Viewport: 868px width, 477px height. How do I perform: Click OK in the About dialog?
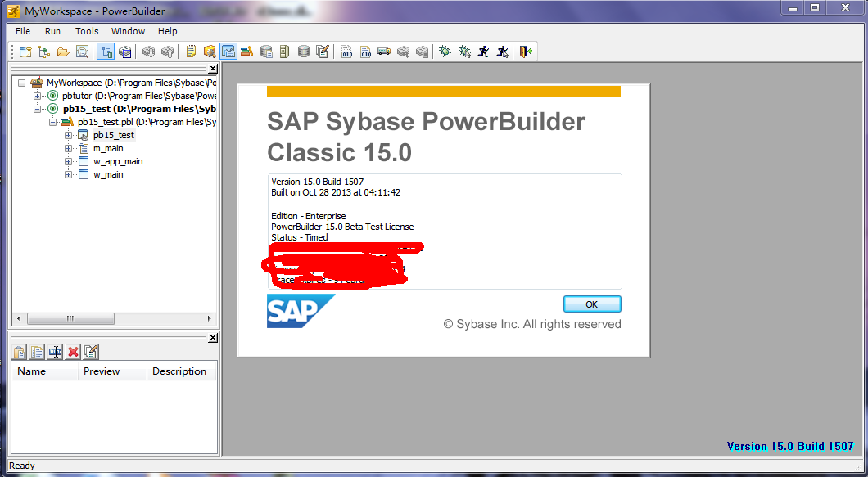click(x=592, y=304)
